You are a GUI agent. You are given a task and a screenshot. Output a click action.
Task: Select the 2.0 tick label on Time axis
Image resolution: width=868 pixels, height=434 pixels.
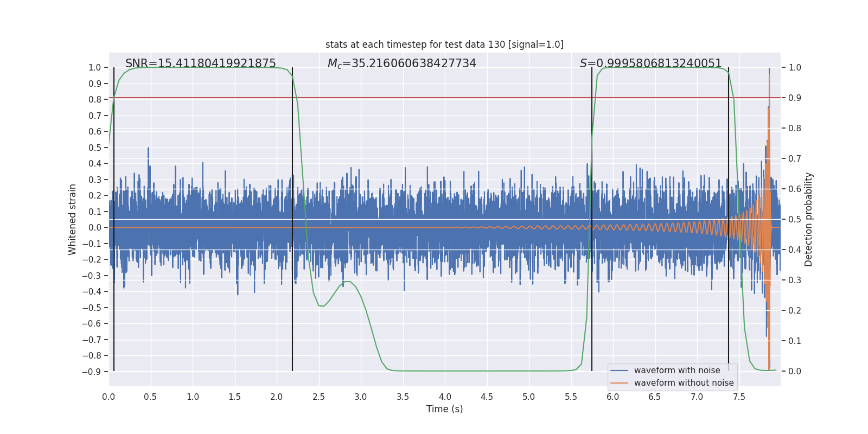click(x=277, y=397)
